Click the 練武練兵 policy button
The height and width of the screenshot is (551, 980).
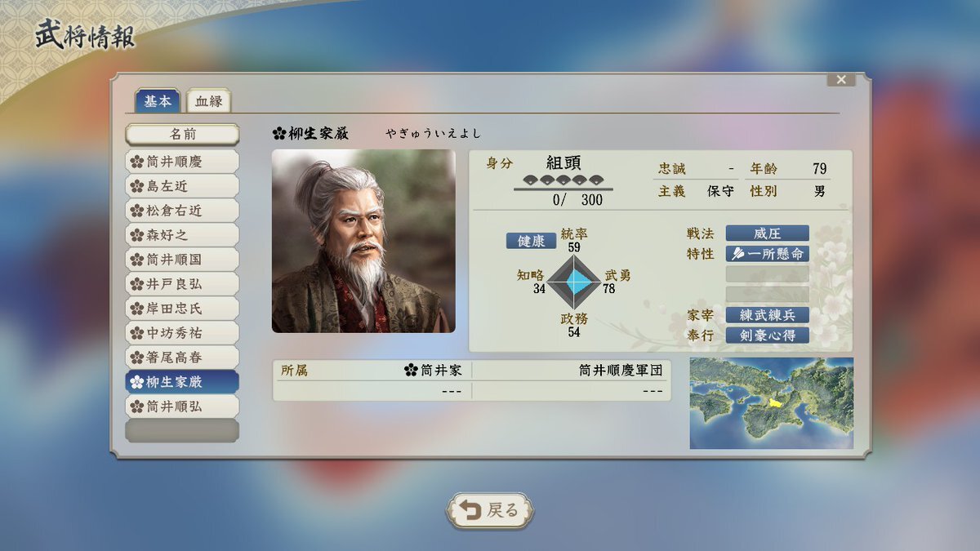coord(767,315)
